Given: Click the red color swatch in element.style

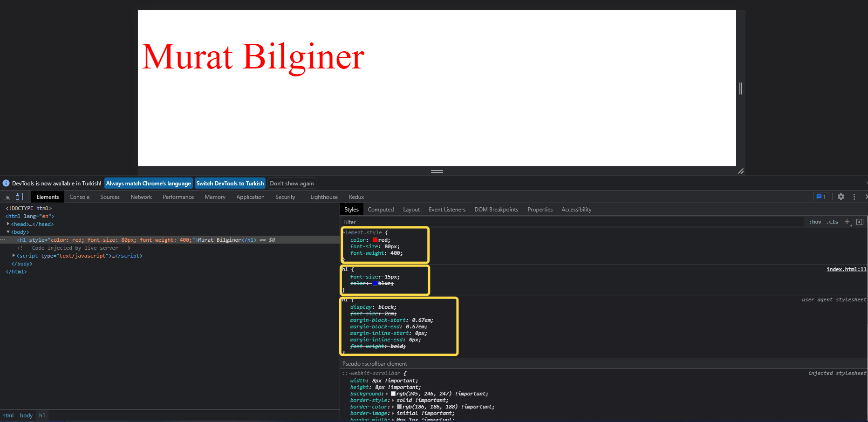Looking at the screenshot, I should coord(375,239).
